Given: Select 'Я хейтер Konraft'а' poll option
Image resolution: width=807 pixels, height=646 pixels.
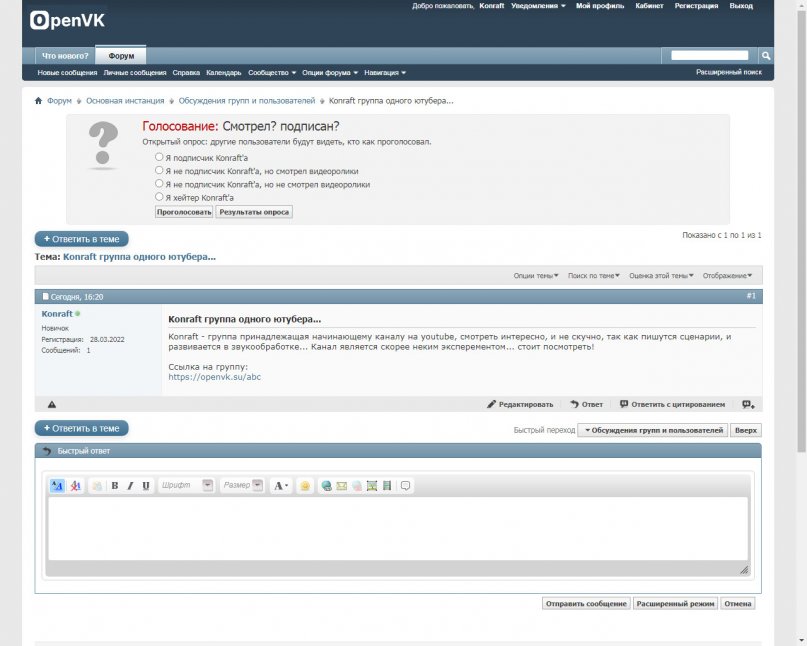Looking at the screenshot, I should pos(159,197).
